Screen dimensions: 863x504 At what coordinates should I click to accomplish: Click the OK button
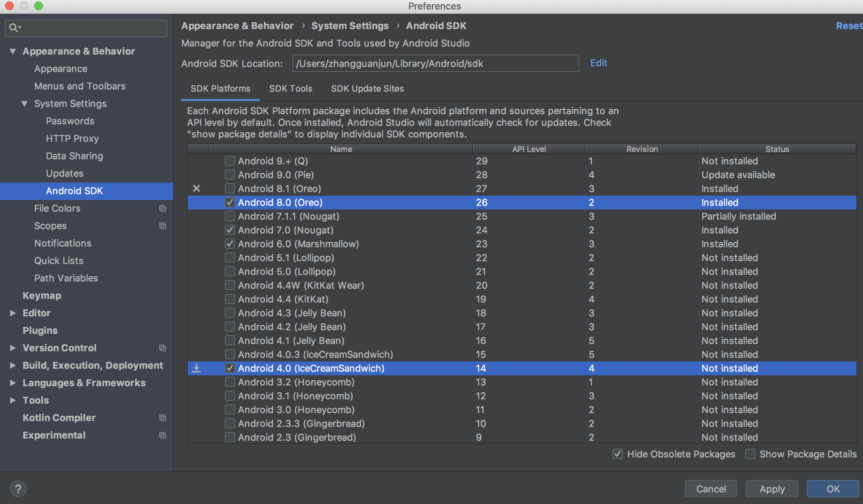(x=833, y=489)
